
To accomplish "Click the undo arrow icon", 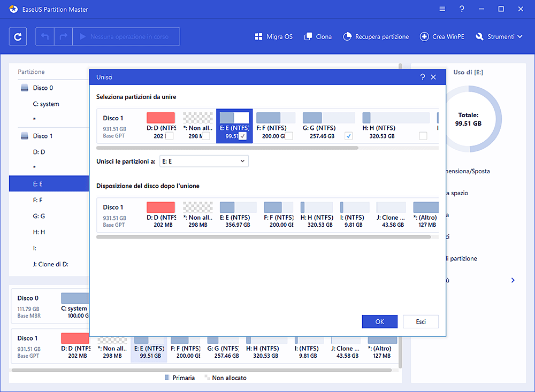I will click(45, 36).
